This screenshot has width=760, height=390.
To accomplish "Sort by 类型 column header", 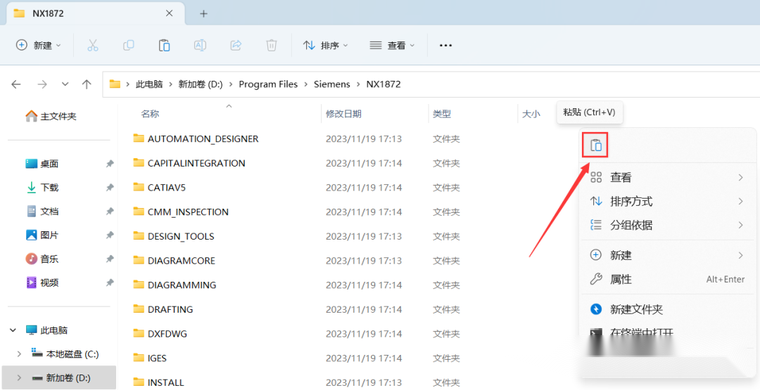I will tap(442, 114).
